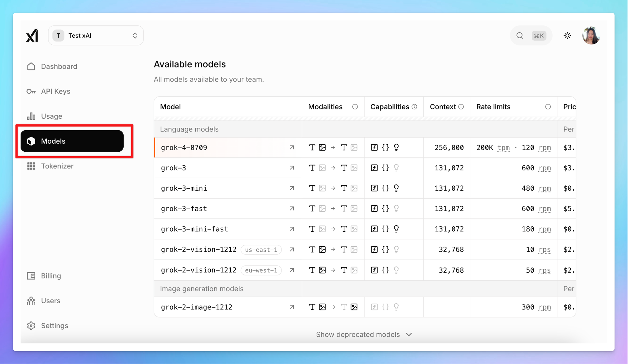Click the user profile avatar
Viewport: 628px width, 364px height.
[591, 36]
